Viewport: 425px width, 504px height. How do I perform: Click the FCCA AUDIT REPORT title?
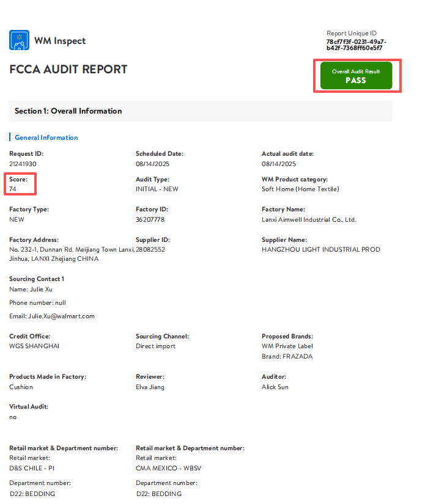(x=68, y=70)
